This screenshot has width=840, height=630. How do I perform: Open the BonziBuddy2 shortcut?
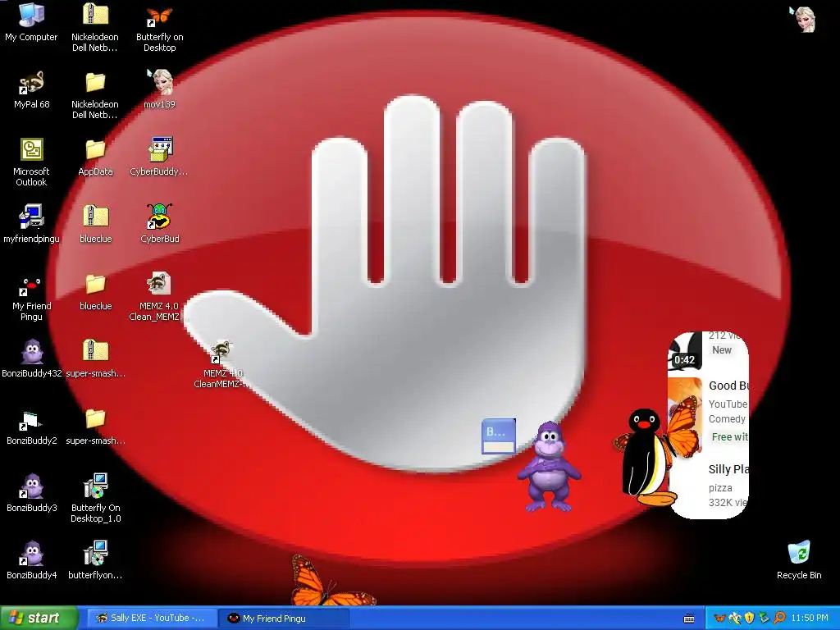tap(31, 427)
